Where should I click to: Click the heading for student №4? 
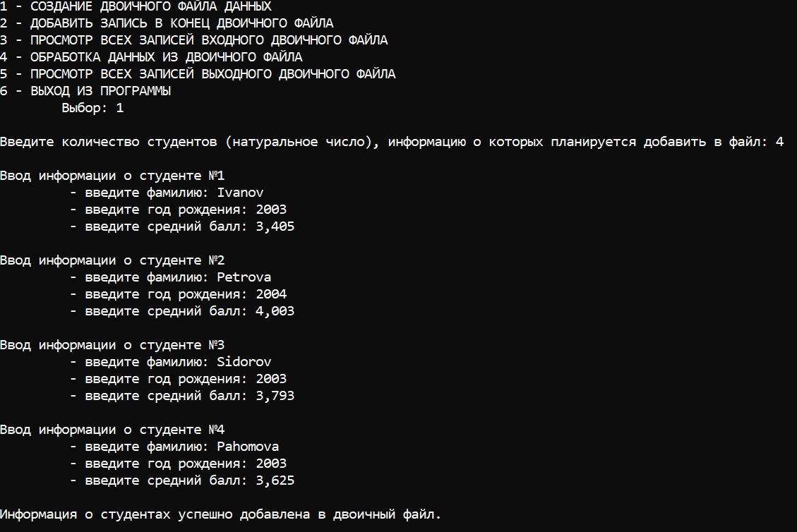point(112,430)
